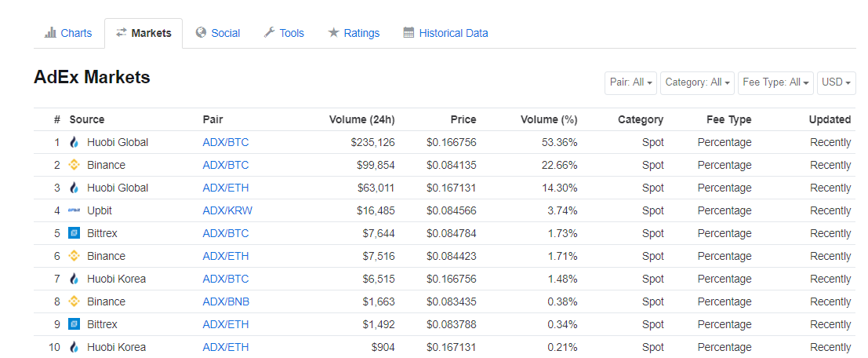Click the Updated column header
868x358 pixels.
[830, 119]
